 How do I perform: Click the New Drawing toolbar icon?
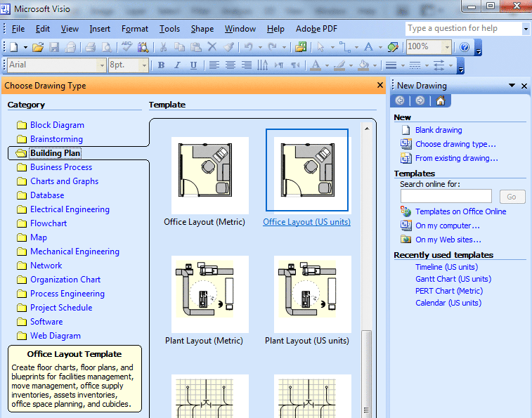(14, 47)
